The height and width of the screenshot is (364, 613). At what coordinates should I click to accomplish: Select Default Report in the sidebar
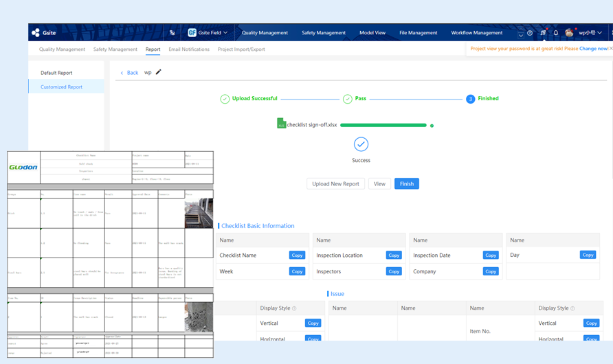56,73
